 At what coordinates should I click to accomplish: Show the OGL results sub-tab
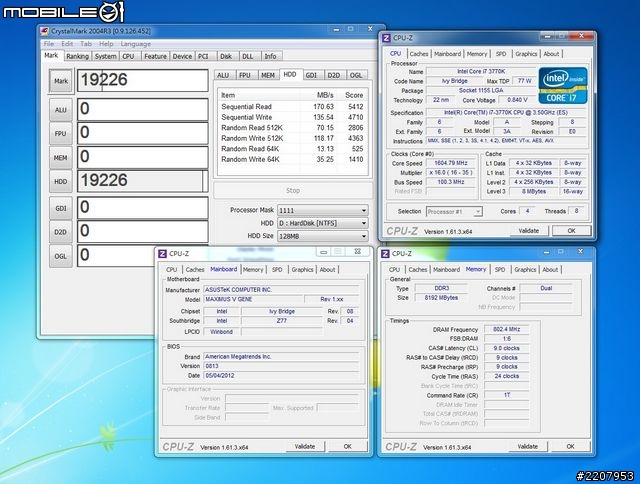coord(356,75)
